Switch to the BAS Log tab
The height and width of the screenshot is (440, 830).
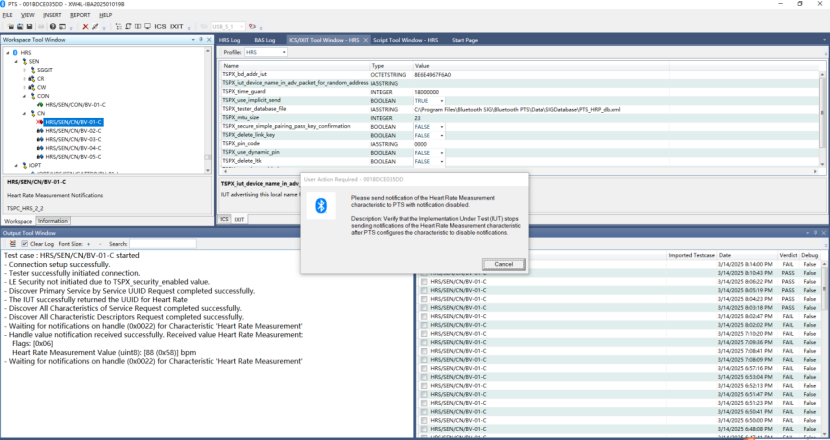(265, 40)
